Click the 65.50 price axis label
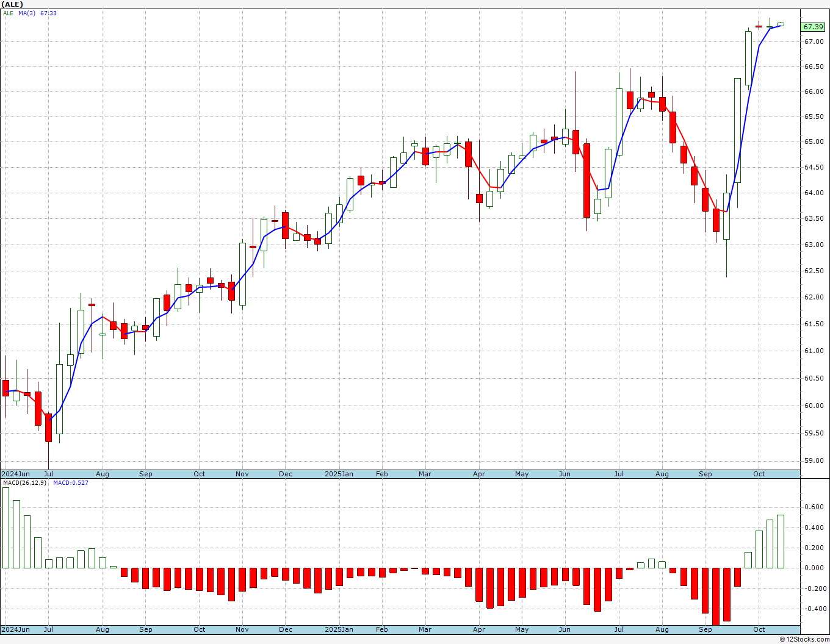The image size is (830, 644). tap(813, 116)
